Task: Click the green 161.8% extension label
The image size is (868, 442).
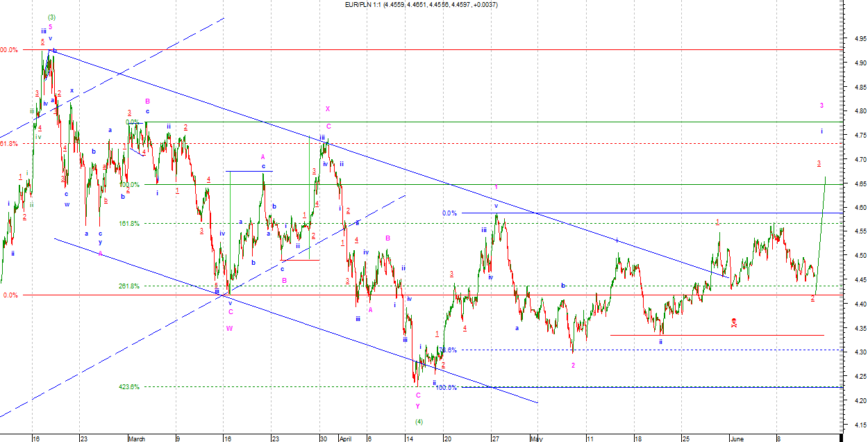Action: tap(128, 223)
